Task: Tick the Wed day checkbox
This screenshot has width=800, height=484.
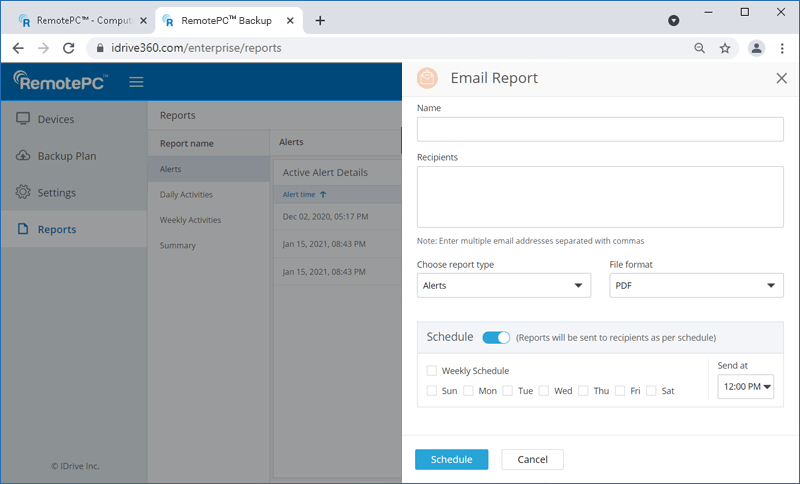Action: coord(544,391)
